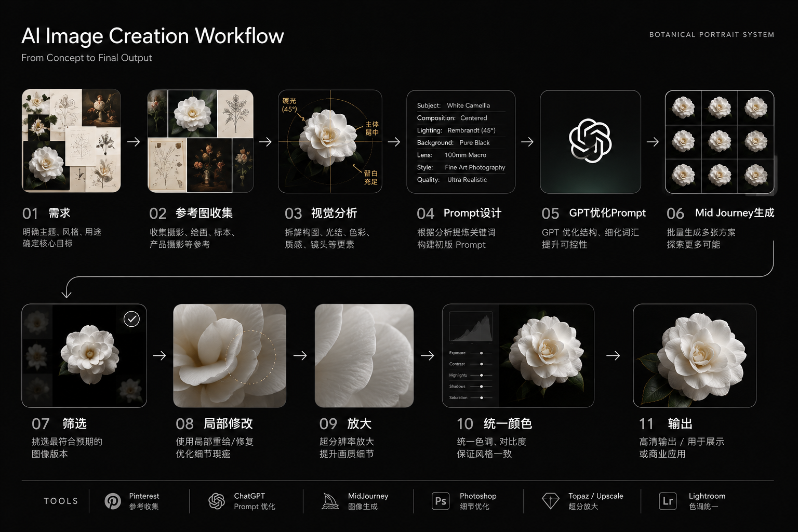798x532 pixels.
Task: Click the '超分放大' caption under Topaz / Upscale
Action: (x=583, y=507)
